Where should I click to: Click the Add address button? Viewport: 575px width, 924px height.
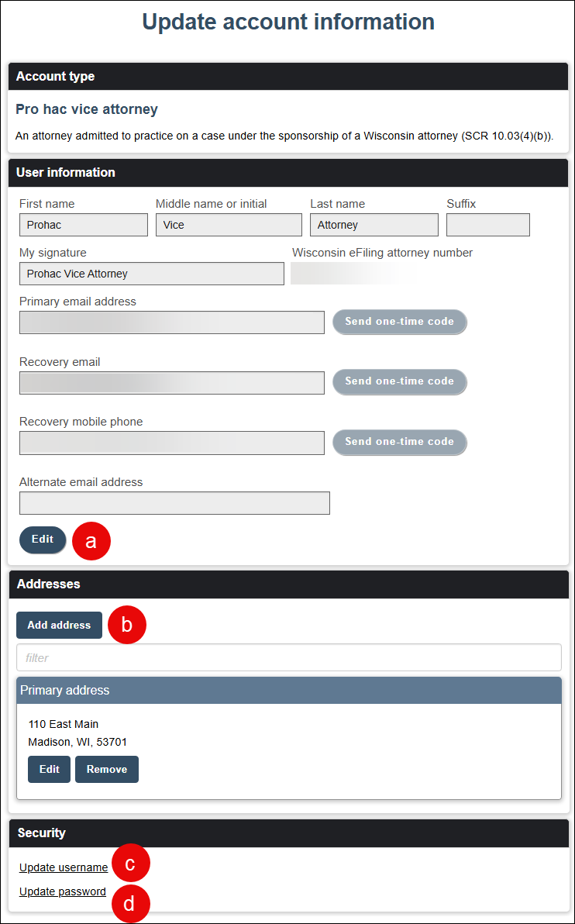coord(59,625)
